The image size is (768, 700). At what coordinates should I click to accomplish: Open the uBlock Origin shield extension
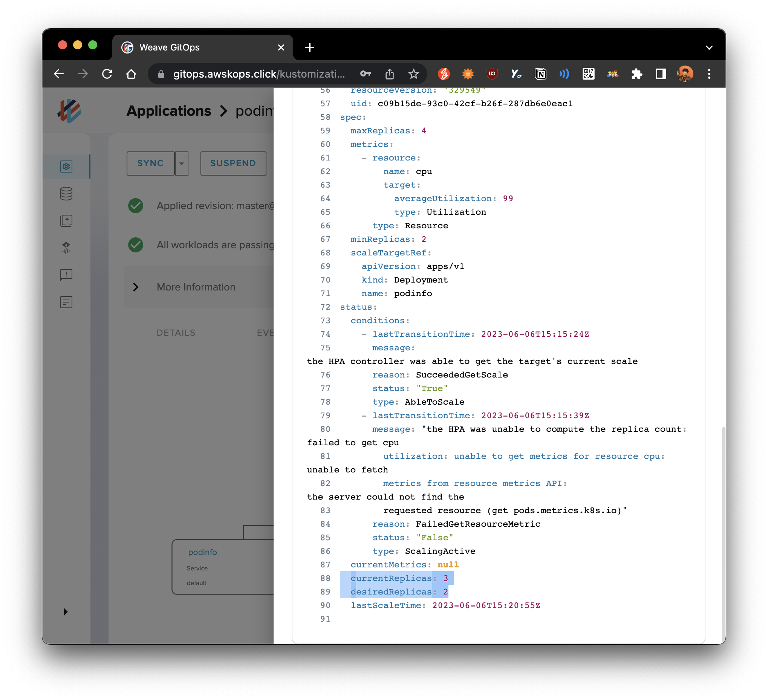[492, 74]
